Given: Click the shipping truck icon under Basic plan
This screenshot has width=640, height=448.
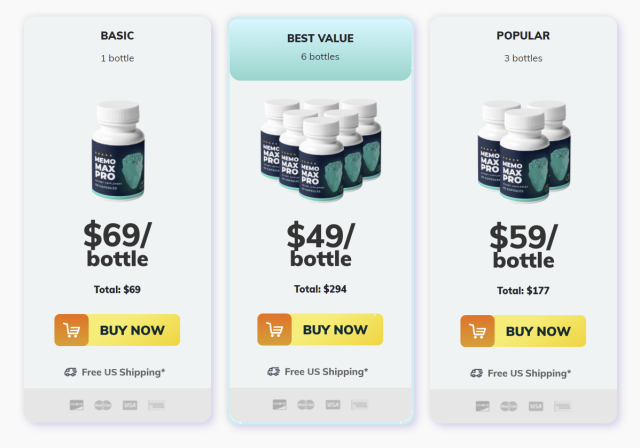Looking at the screenshot, I should point(71,372).
